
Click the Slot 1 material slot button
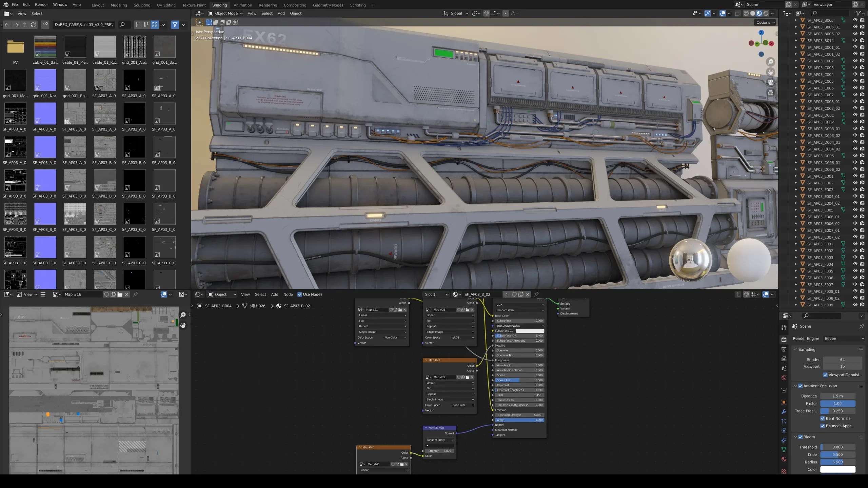(x=436, y=294)
